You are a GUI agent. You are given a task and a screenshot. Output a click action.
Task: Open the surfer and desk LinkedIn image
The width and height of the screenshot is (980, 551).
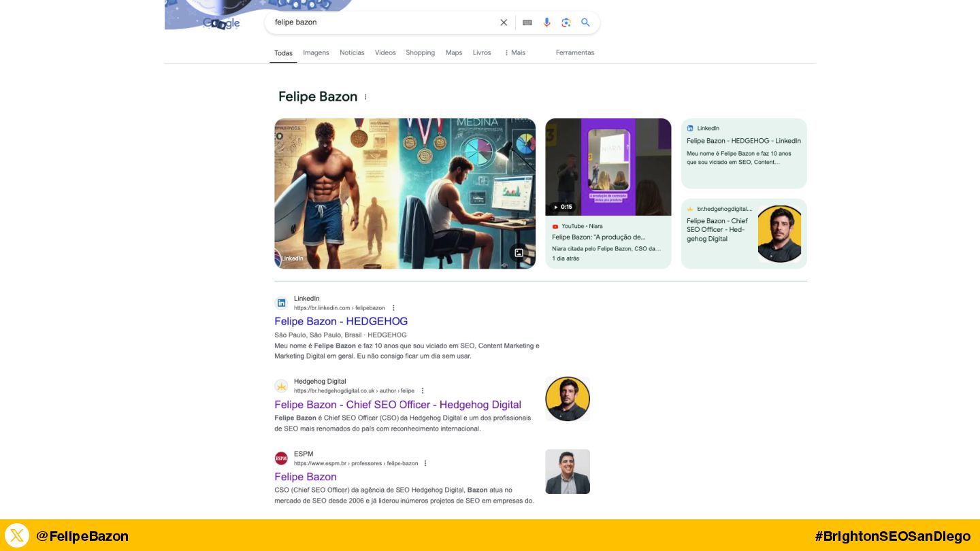405,194
